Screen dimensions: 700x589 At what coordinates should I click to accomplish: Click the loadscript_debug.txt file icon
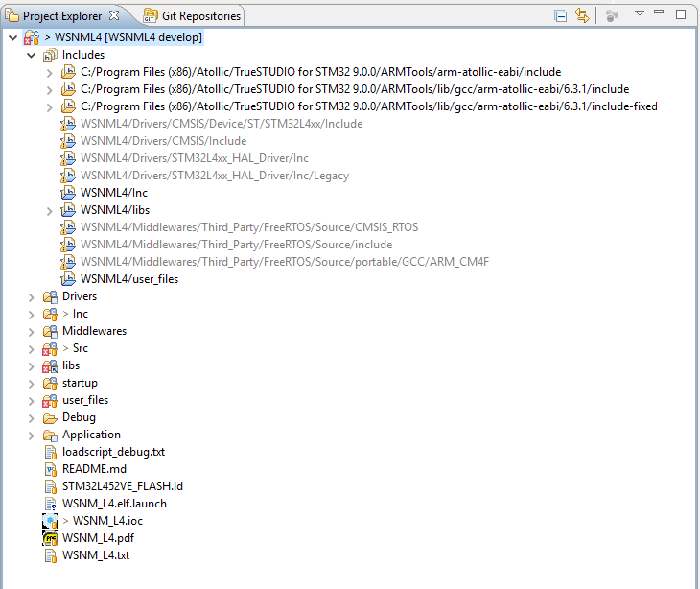(51, 453)
